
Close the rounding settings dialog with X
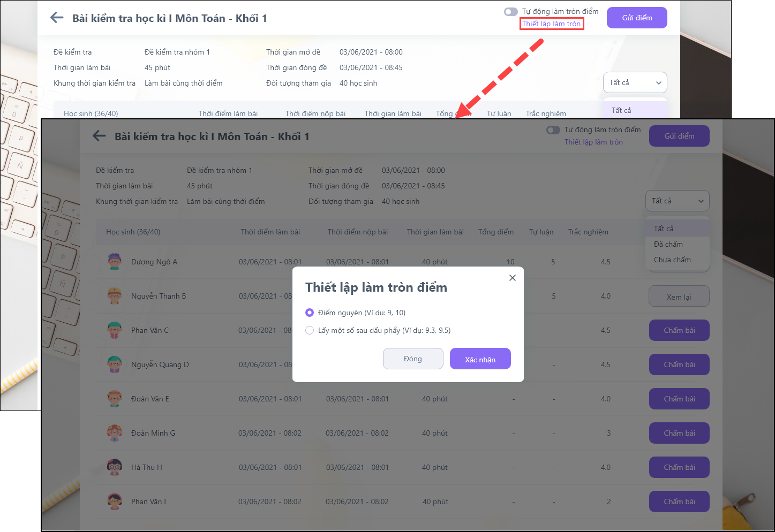coord(513,278)
